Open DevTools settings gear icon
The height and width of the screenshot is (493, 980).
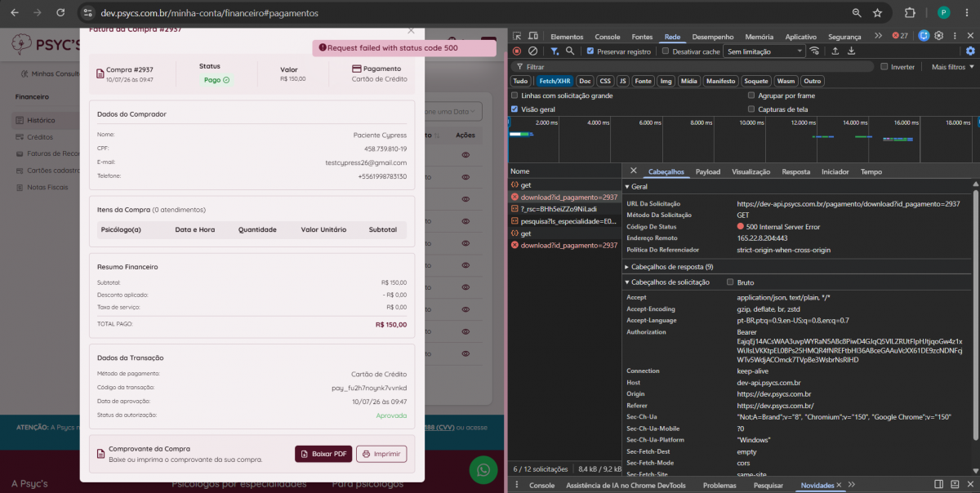[939, 36]
